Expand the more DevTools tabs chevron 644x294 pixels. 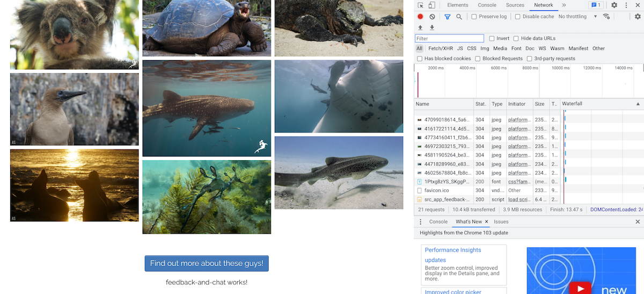(563, 5)
